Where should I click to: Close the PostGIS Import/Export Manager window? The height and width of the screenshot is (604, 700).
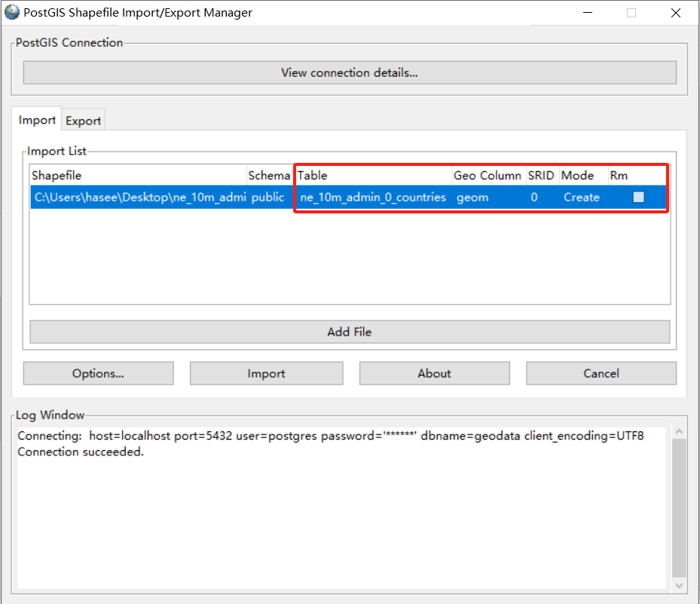675,13
